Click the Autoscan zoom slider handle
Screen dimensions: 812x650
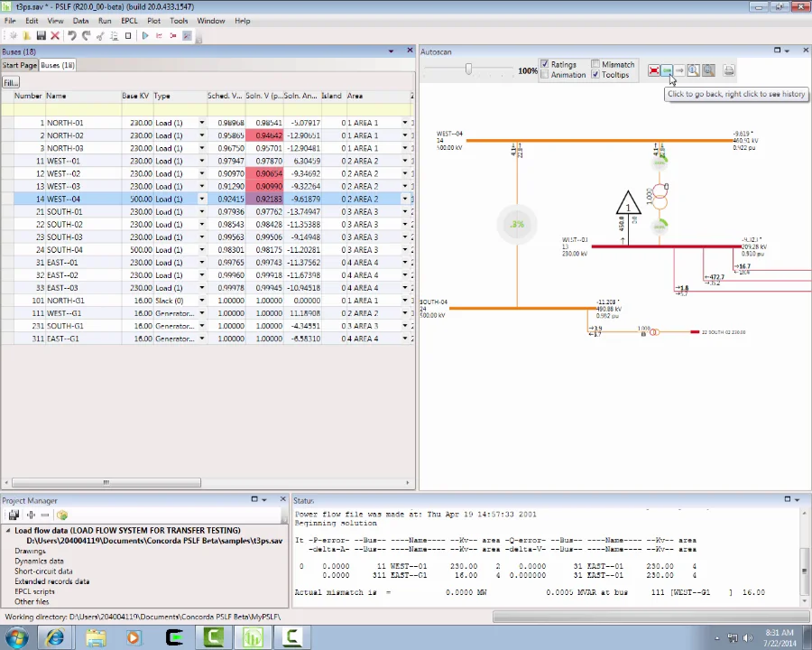tap(468, 70)
